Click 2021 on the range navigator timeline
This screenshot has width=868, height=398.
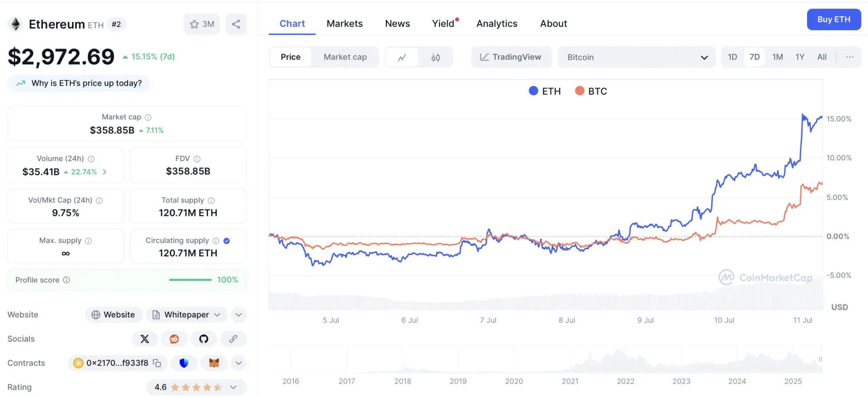(x=570, y=381)
